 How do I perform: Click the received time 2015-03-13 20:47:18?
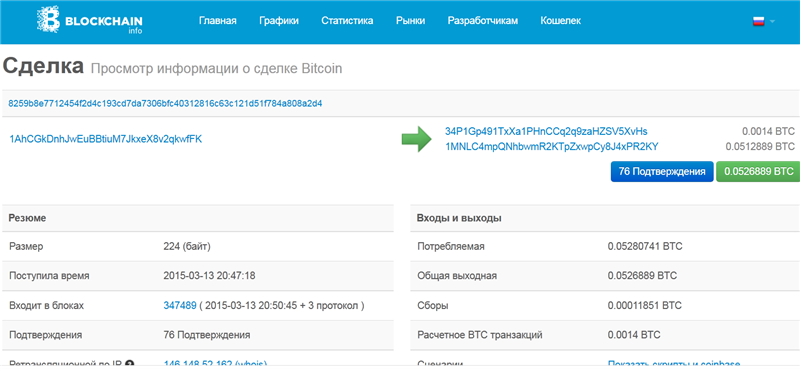pyautogui.click(x=209, y=276)
